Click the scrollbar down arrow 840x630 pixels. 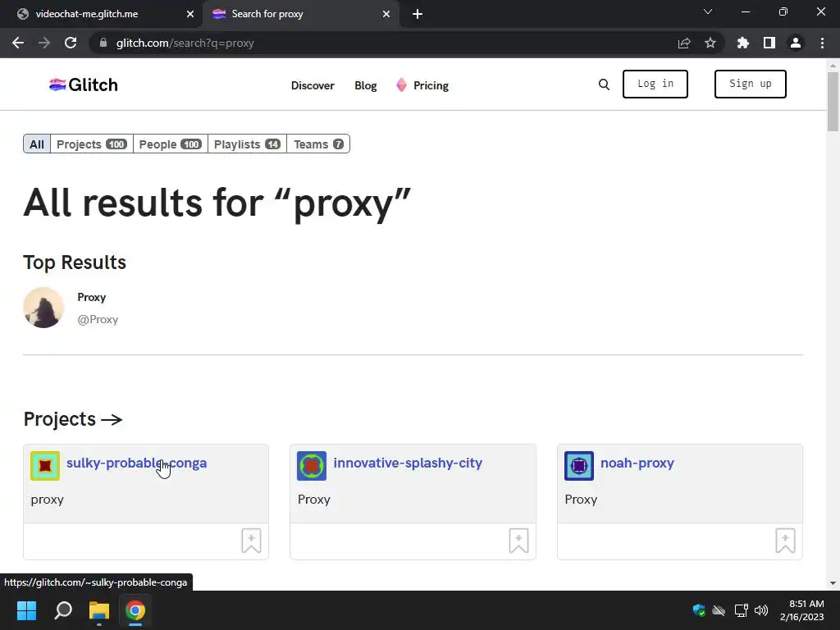point(833,583)
